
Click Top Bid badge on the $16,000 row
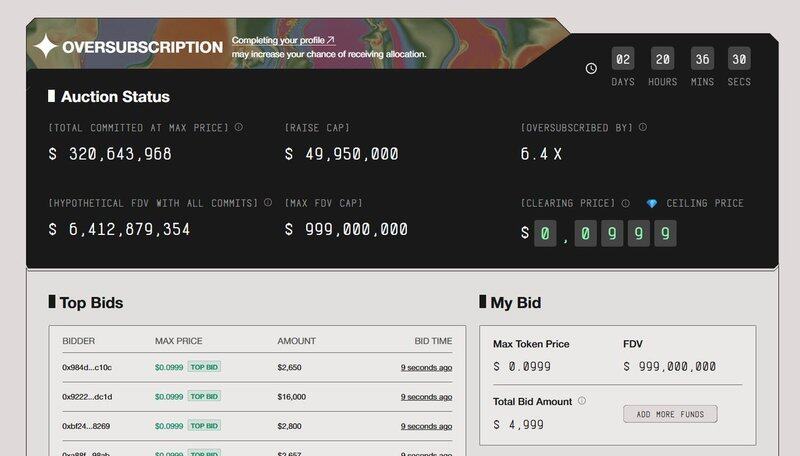pos(204,396)
